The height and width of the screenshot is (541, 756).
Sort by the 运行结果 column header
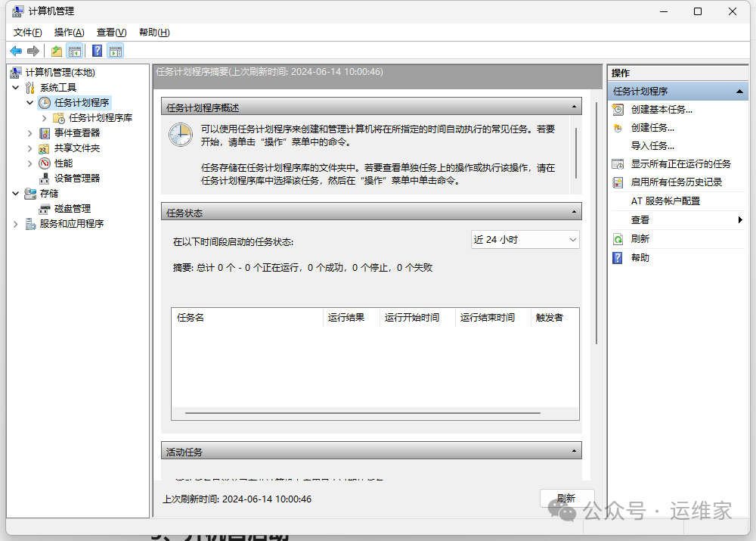(352, 318)
